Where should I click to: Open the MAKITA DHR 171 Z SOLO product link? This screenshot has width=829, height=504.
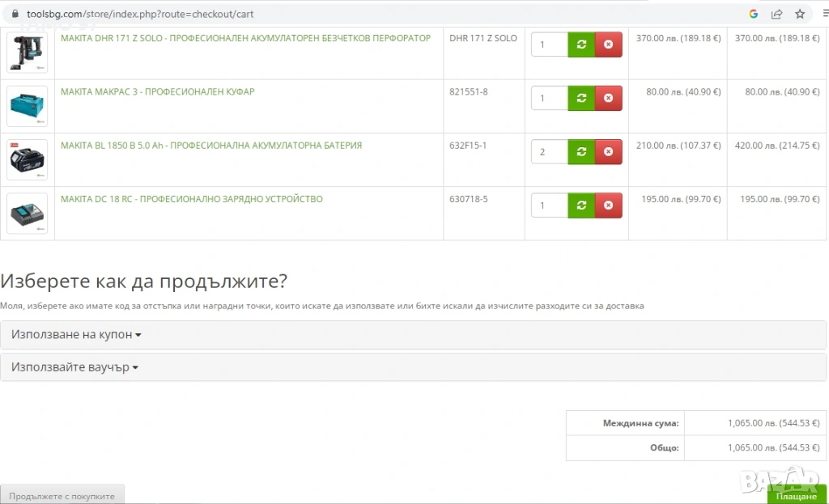tap(245, 38)
